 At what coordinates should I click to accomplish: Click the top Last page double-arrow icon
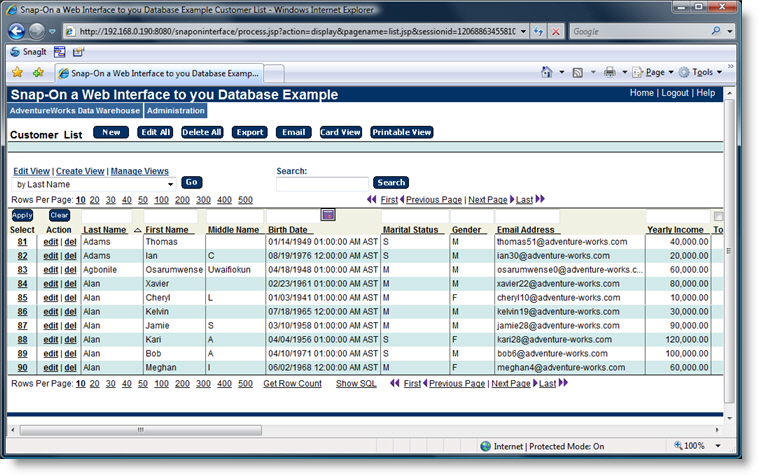pos(540,199)
